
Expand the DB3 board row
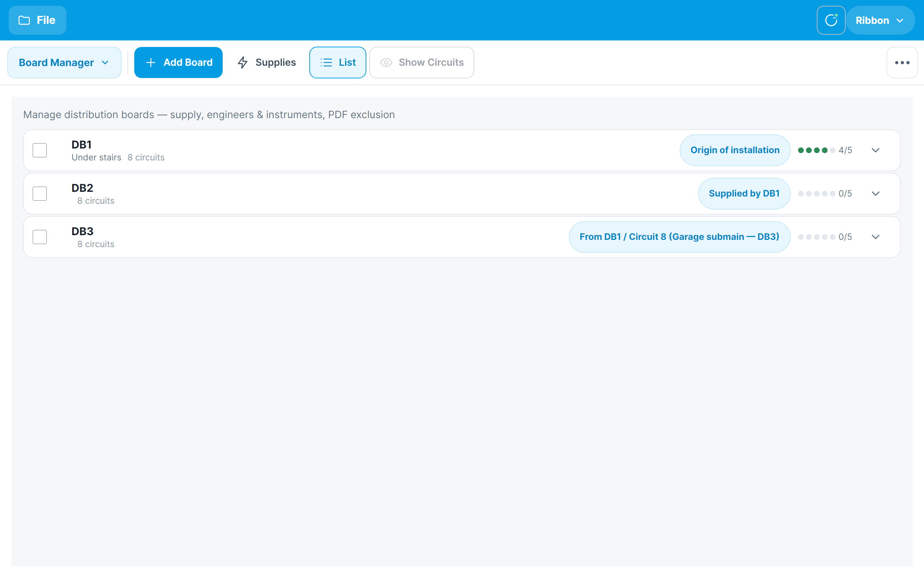(x=876, y=237)
